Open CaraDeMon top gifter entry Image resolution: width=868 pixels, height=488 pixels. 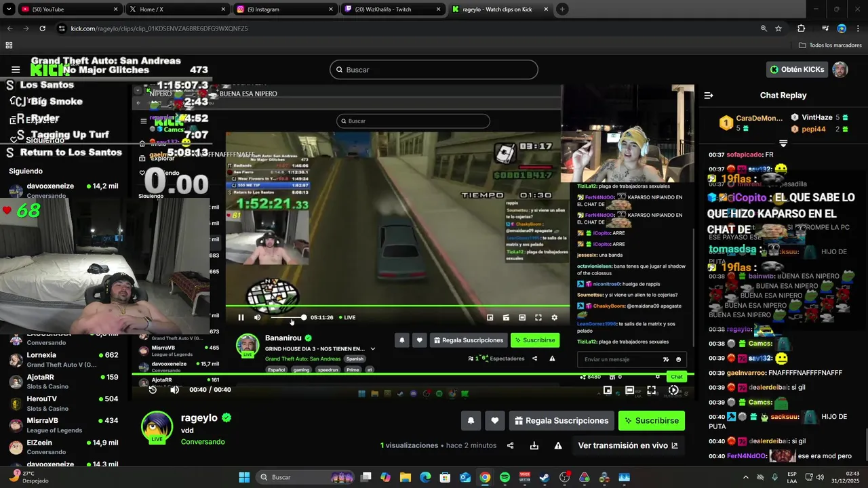pyautogui.click(x=751, y=123)
